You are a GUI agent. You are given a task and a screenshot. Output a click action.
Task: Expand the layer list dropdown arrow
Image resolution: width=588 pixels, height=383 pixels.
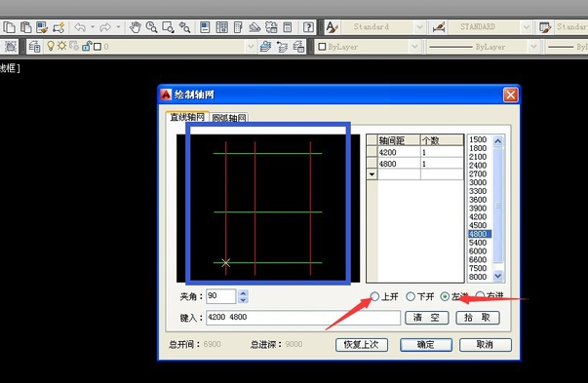pyautogui.click(x=251, y=47)
